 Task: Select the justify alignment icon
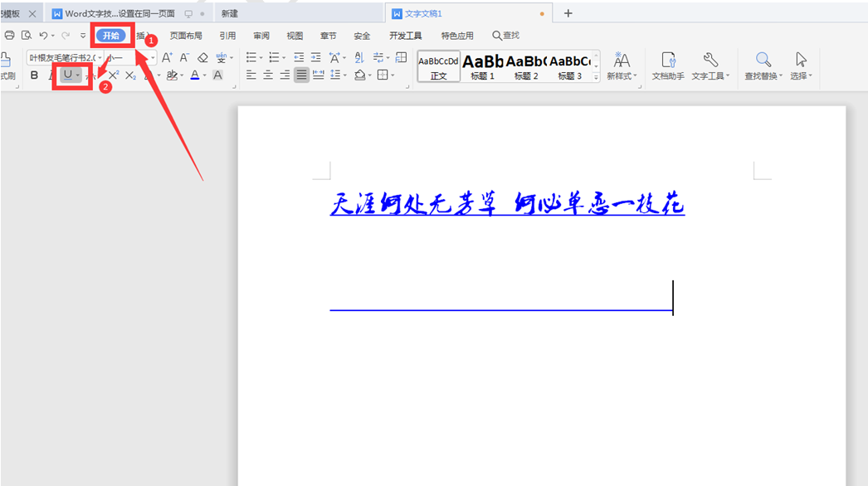pos(301,75)
